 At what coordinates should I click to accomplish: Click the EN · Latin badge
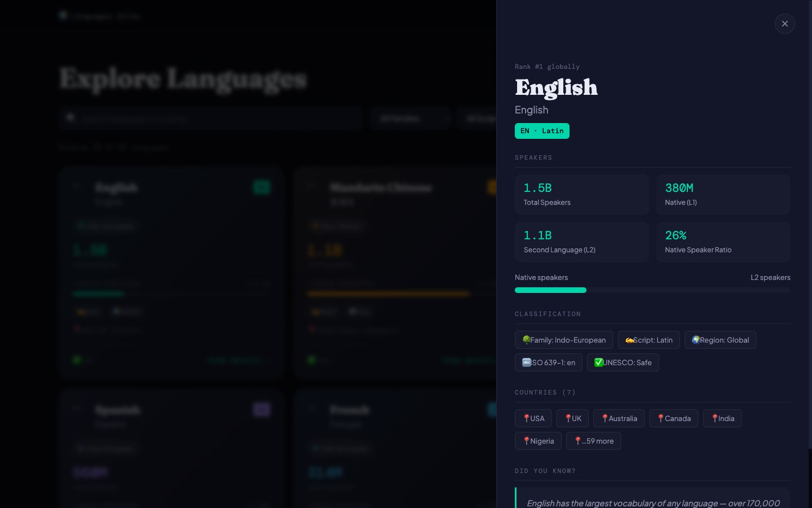tap(542, 131)
